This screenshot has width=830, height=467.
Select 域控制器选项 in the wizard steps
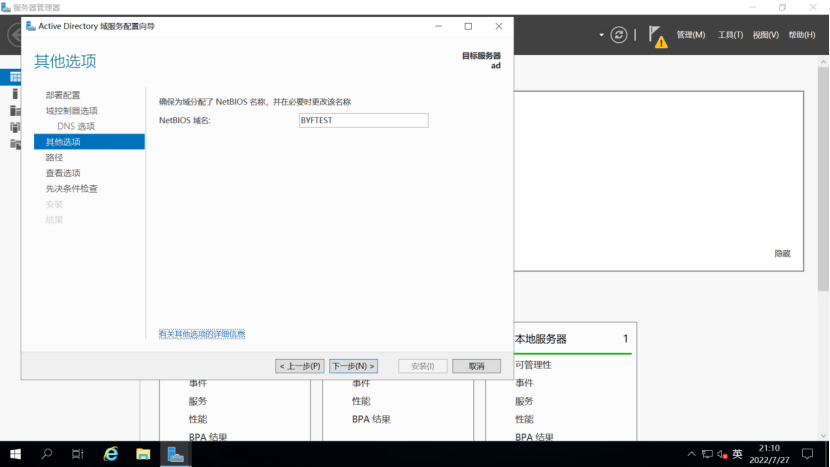[x=71, y=110]
